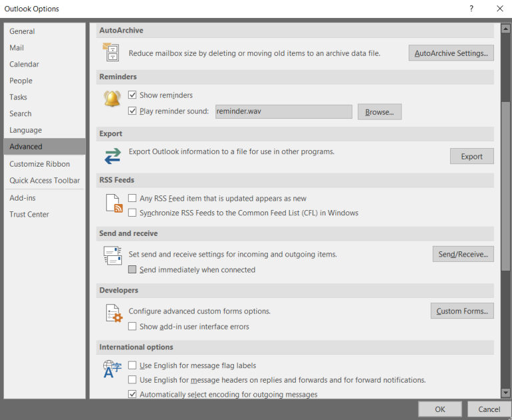512x420 pixels.
Task: Open the Search category
Action: pos(45,113)
